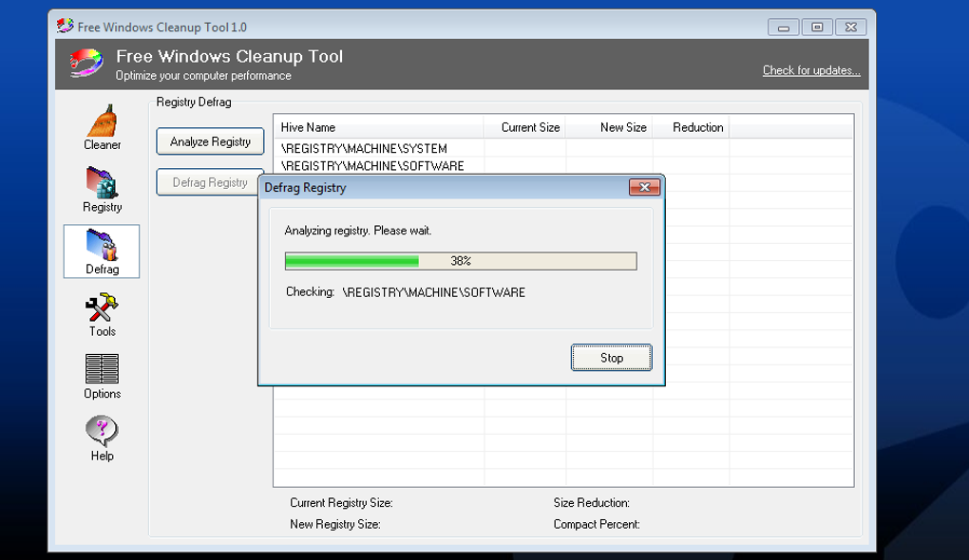Sort by Reduction column header
969x560 pixels.
(x=691, y=127)
